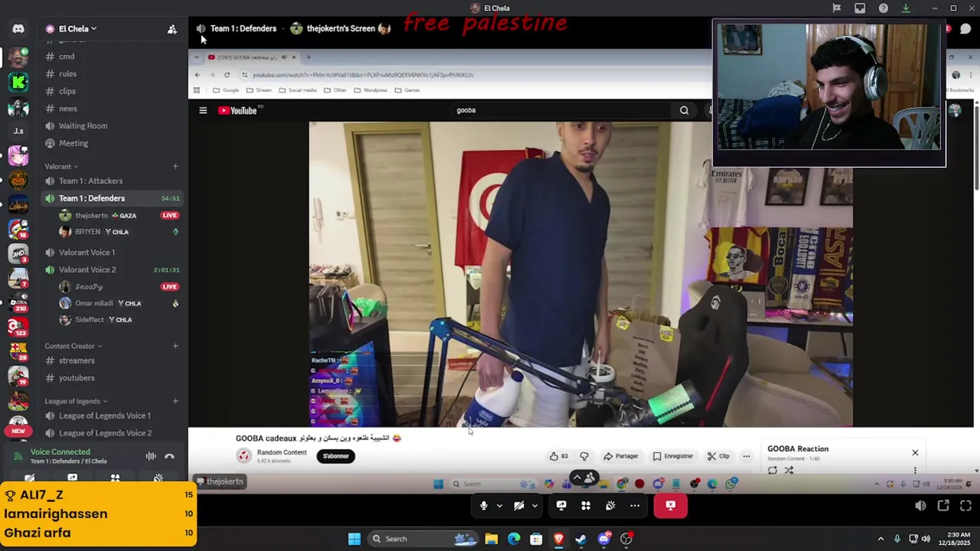Expand the participants pill above call controls
This screenshot has width=980, height=551.
point(584,478)
